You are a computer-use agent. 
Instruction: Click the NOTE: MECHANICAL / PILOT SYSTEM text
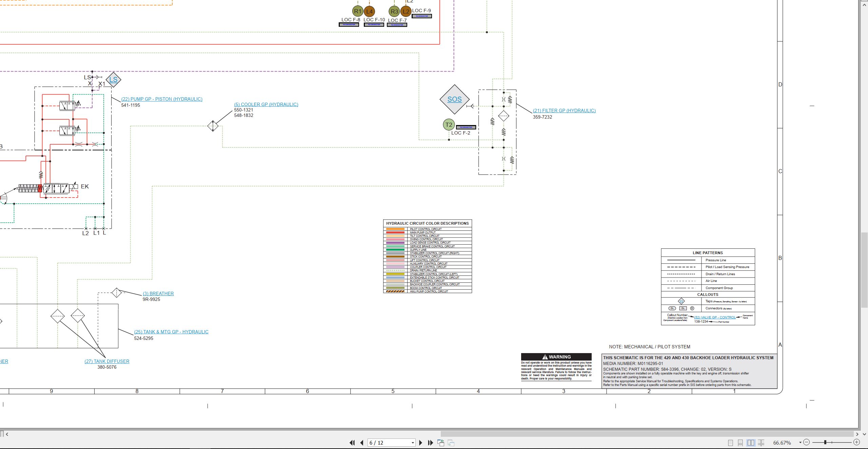(x=650, y=347)
